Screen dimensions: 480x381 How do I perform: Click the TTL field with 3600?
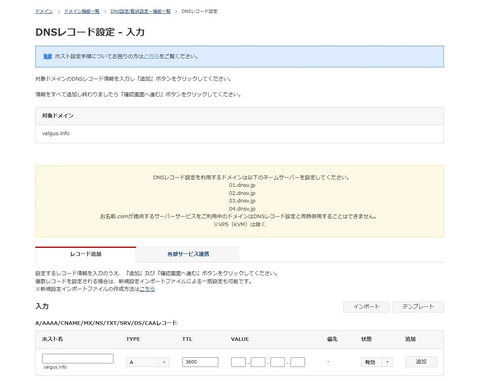point(200,362)
